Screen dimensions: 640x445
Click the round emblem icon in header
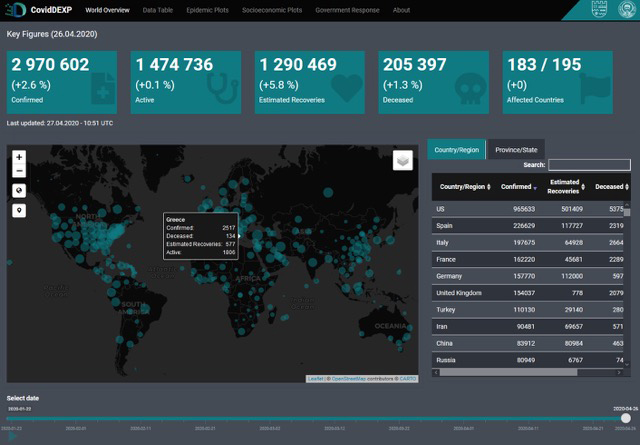[x=626, y=9]
